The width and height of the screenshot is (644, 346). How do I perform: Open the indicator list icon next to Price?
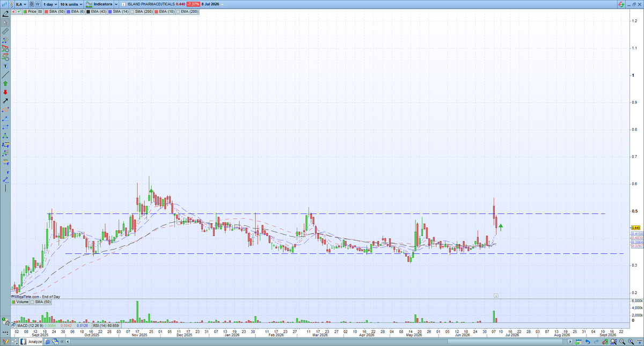[x=40, y=11]
